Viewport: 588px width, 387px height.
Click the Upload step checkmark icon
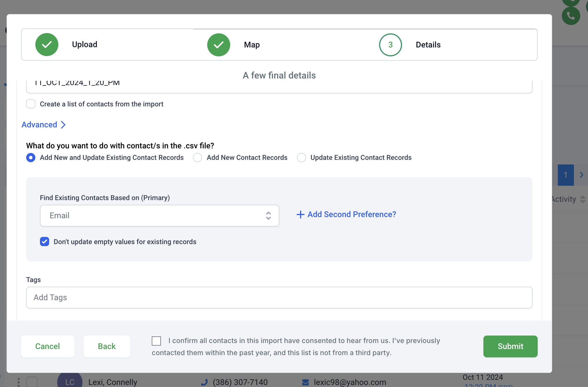point(47,45)
